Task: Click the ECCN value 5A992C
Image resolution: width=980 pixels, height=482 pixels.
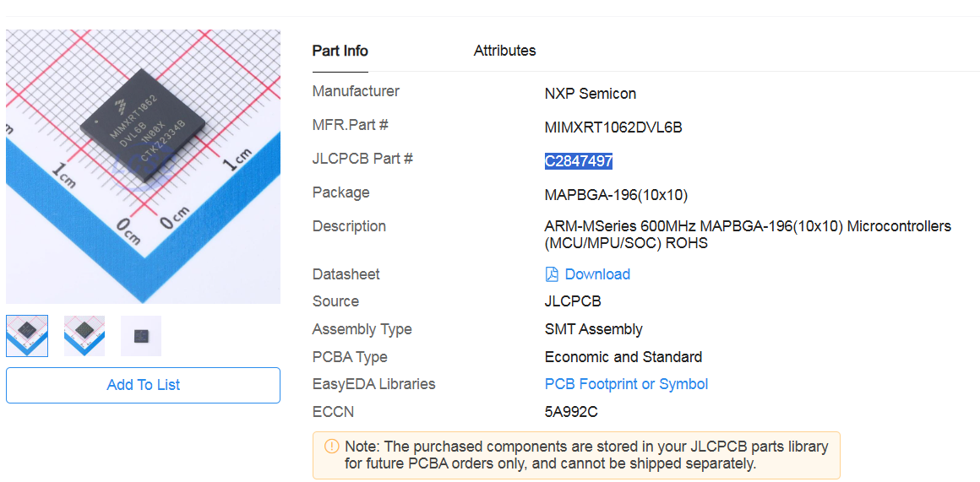Action: pyautogui.click(x=571, y=412)
